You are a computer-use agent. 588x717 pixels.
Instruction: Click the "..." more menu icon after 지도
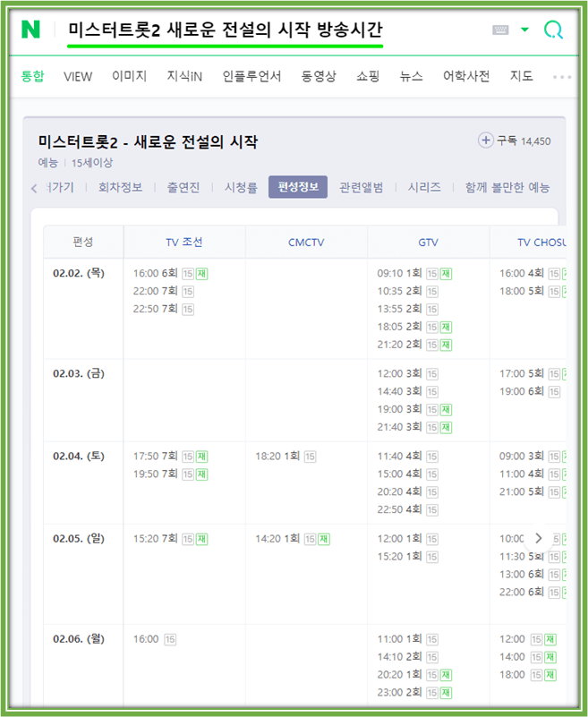[562, 77]
